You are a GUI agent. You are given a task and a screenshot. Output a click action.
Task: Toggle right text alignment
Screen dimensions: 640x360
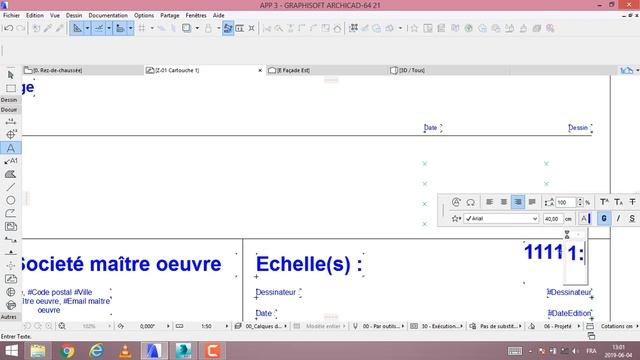[518, 202]
